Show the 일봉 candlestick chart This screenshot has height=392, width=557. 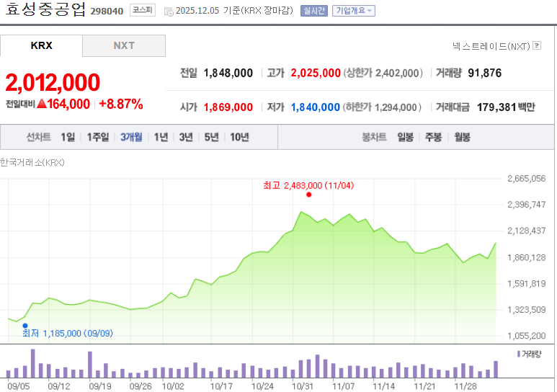point(405,137)
